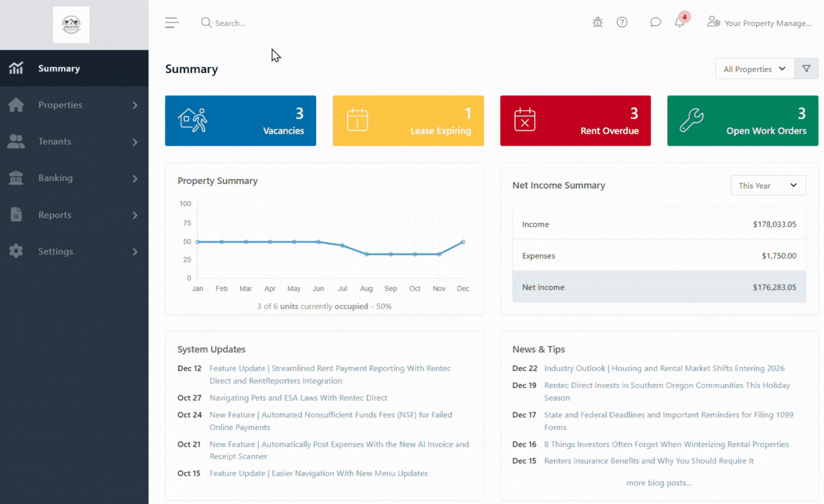The image size is (824, 504).
Task: Click the help question mark icon
Action: (x=622, y=22)
